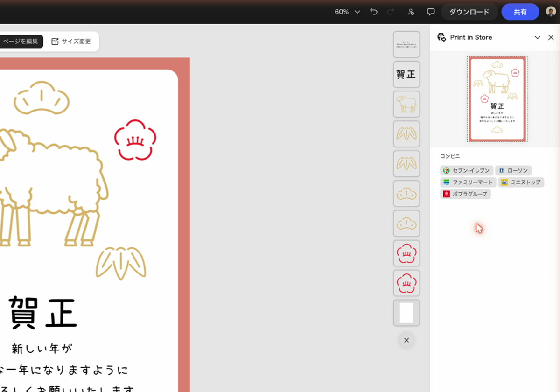Select the sheep layer thumbnail

(406, 104)
